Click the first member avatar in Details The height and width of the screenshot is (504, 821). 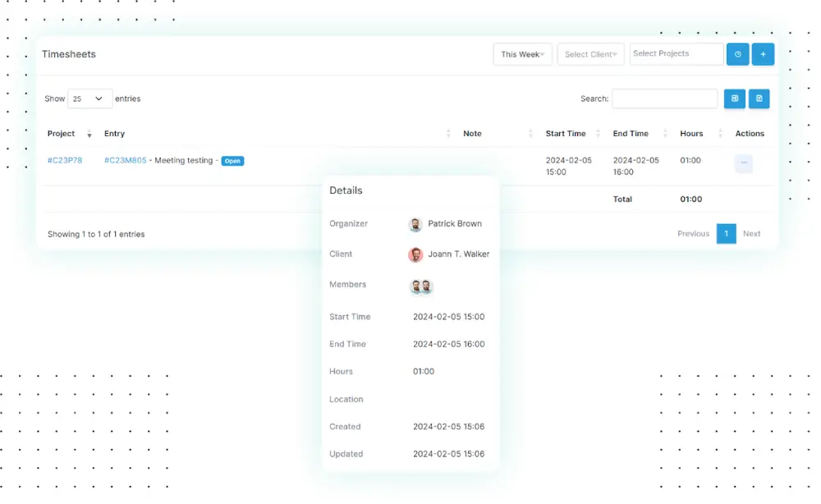pyautogui.click(x=417, y=286)
